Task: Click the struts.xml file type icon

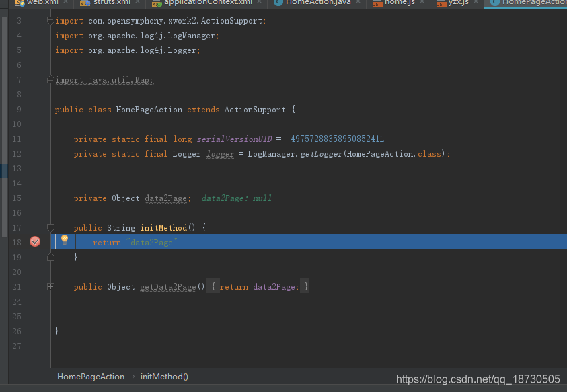Action: [85, 3]
